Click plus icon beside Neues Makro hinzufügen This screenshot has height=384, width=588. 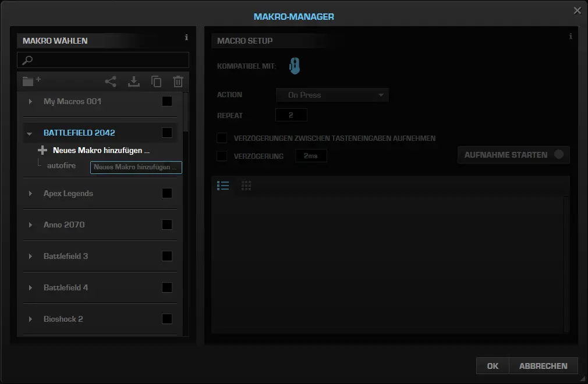(42, 150)
